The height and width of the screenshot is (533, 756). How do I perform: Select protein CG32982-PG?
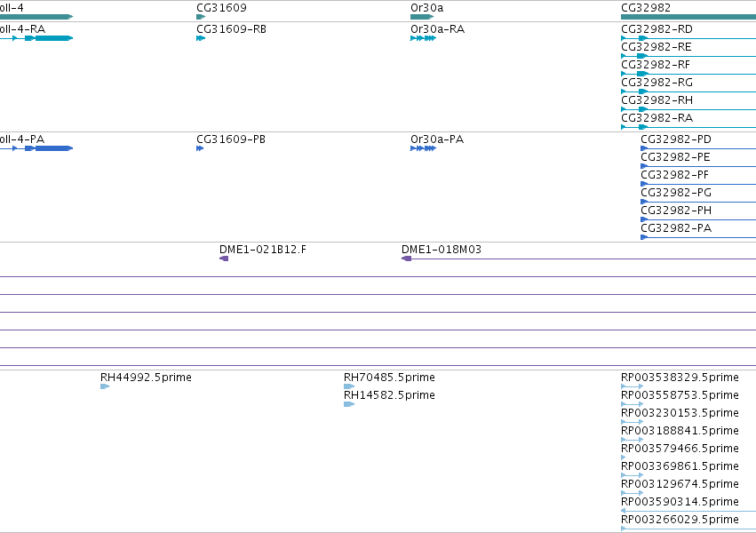[x=676, y=193]
